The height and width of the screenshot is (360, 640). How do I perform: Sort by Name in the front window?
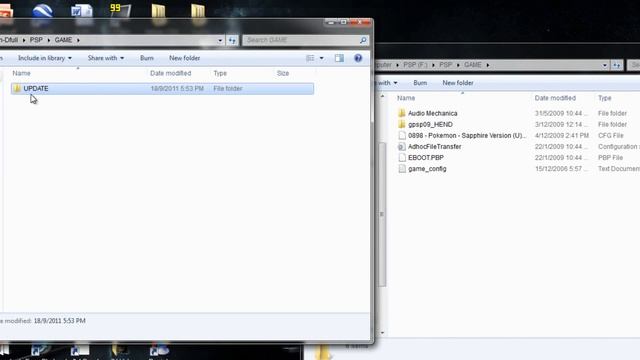(21, 73)
